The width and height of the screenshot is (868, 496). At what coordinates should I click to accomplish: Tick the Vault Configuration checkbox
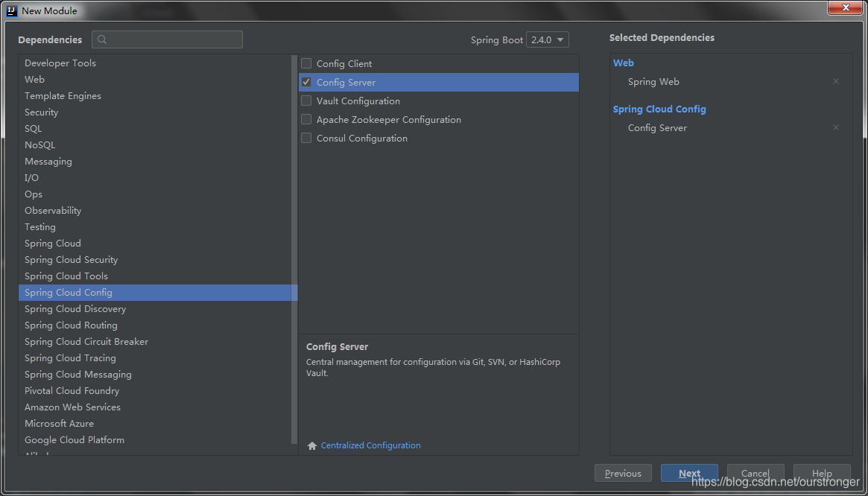pos(306,101)
